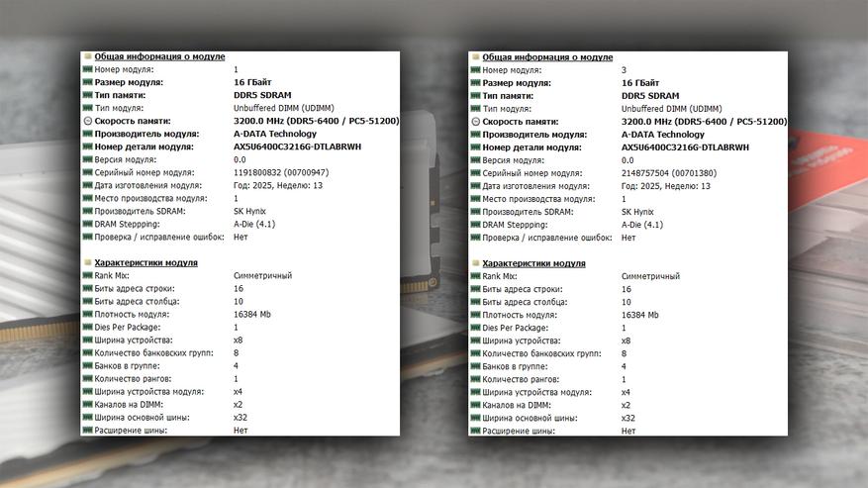
Task: Click Количество рангов label in module 3 panel
Action: [521, 379]
